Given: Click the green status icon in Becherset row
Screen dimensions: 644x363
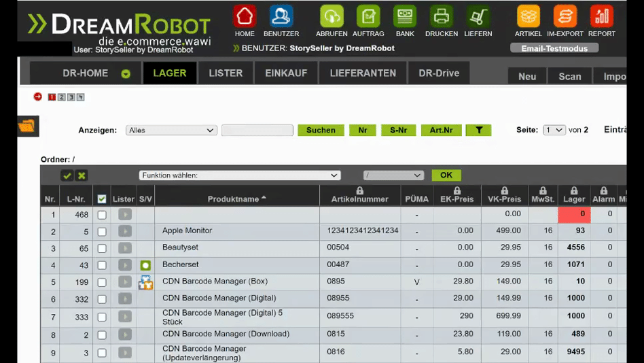Looking at the screenshot, I should coord(145,265).
